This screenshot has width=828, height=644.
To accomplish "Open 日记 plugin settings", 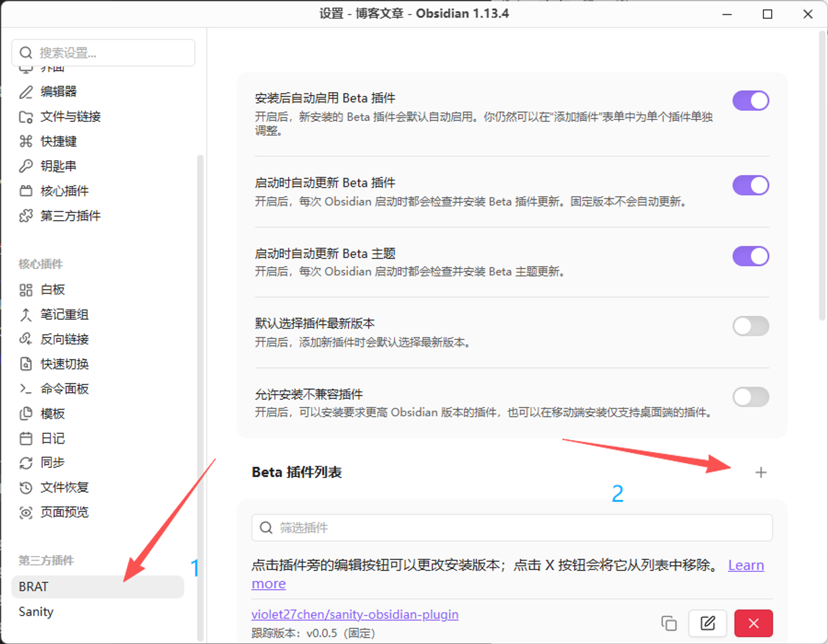I will (98, 438).
